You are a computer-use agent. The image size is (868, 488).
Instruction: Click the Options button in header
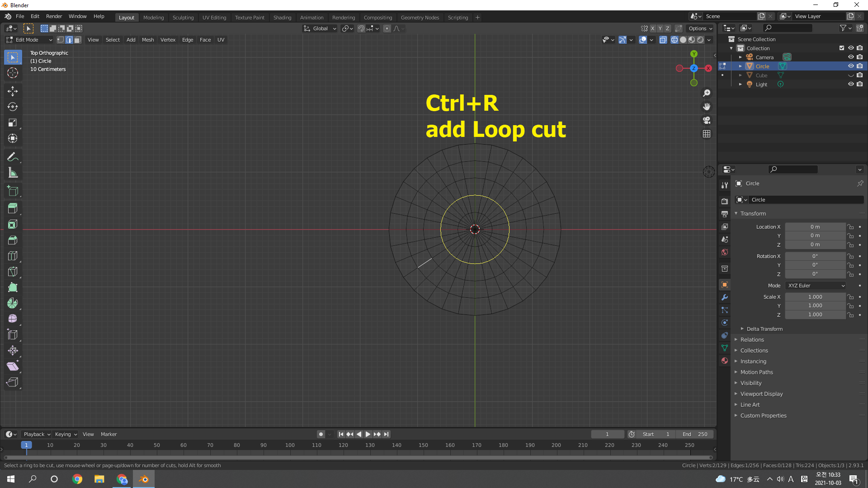click(x=700, y=28)
